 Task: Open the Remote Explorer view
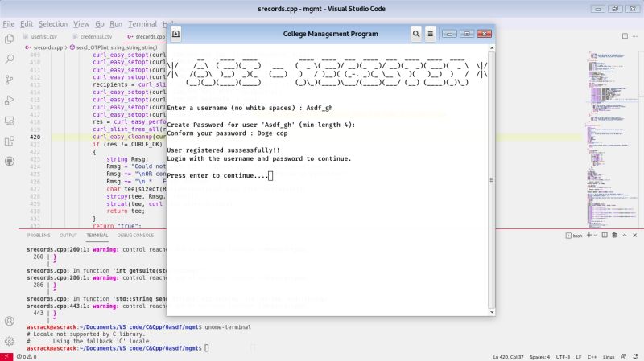pos(9,121)
